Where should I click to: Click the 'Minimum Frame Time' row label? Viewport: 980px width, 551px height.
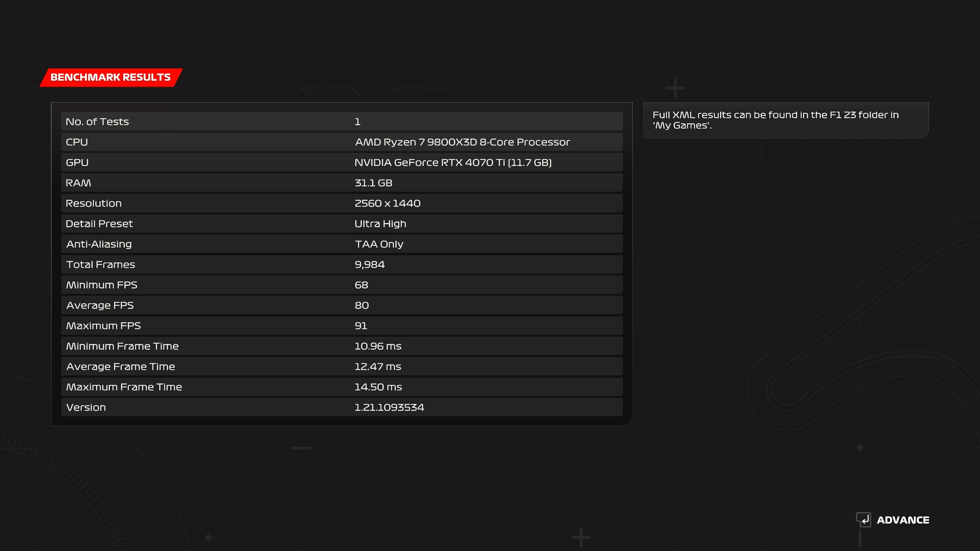pyautogui.click(x=122, y=346)
